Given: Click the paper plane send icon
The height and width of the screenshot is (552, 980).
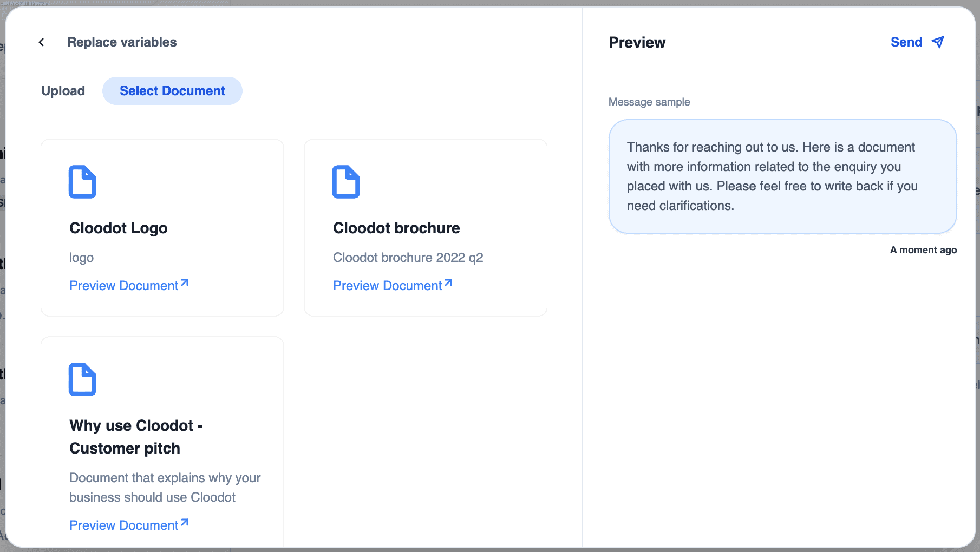Looking at the screenshot, I should coord(938,42).
